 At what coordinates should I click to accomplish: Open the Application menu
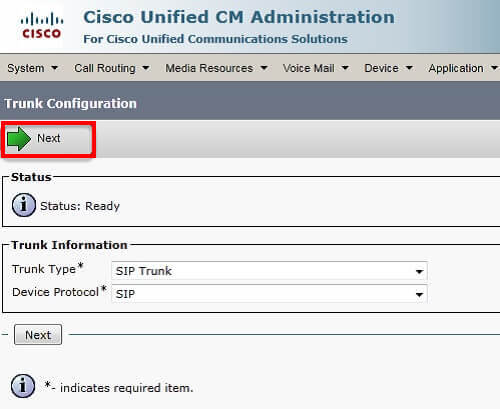(463, 68)
